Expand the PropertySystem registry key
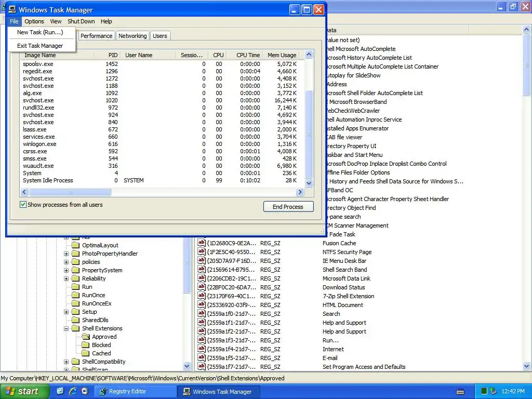Screen dimensions: 532x399 point(66,270)
